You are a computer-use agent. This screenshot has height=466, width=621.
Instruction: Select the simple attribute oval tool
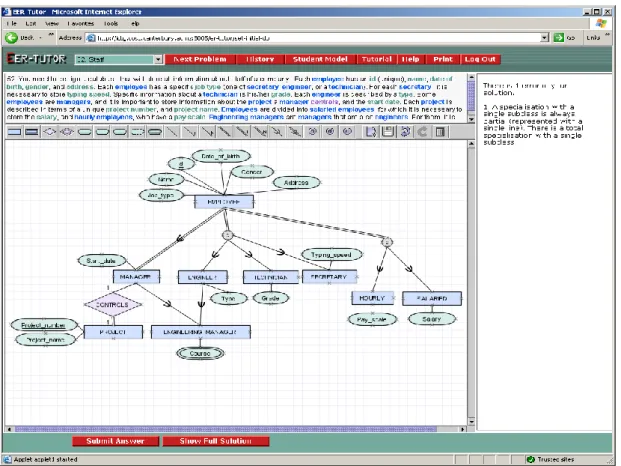coord(84,132)
